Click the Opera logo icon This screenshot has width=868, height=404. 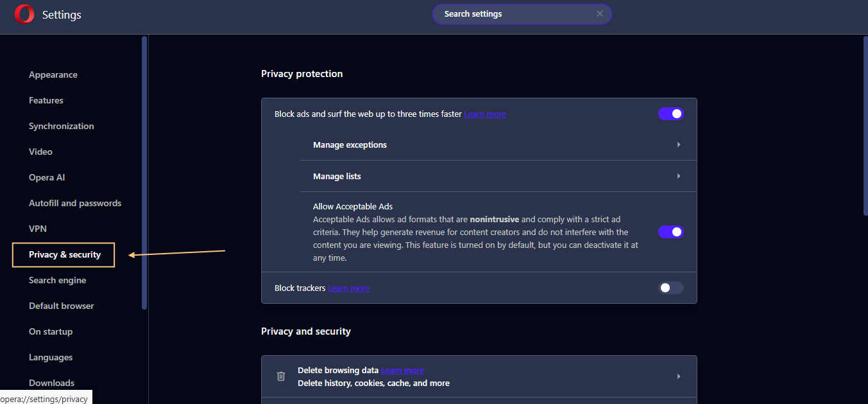(x=24, y=13)
